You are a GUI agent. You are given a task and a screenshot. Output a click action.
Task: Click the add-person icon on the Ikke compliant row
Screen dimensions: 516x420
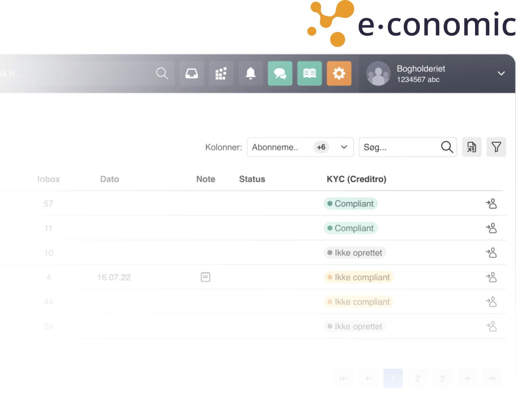pyautogui.click(x=492, y=277)
